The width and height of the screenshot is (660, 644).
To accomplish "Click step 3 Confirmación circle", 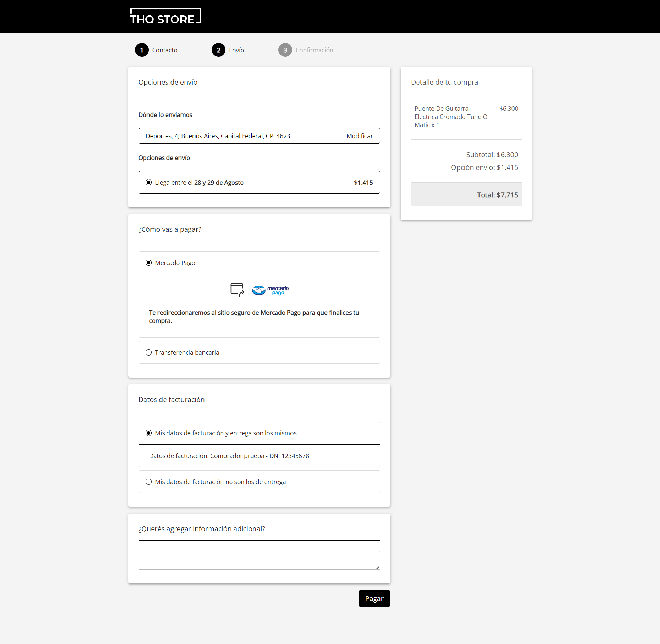I will [285, 50].
